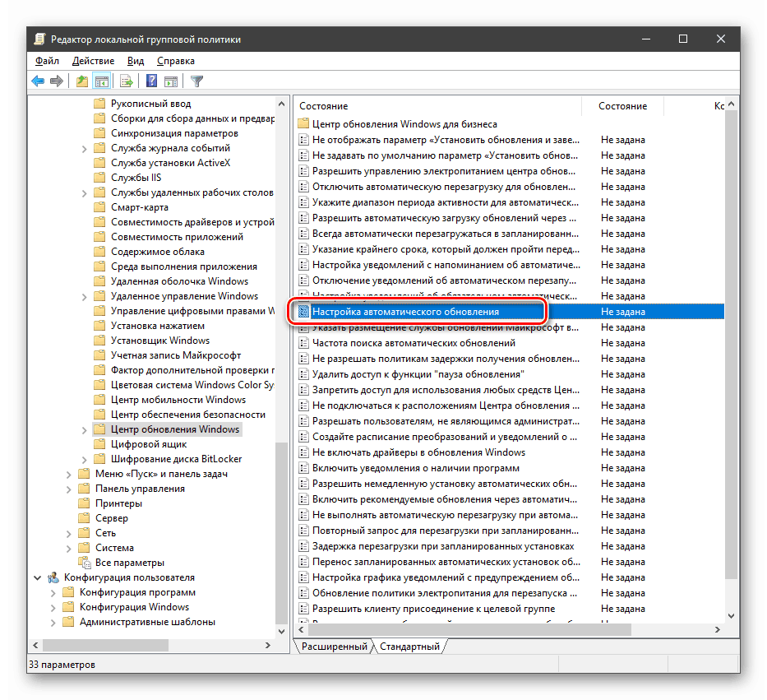Expand the Шифрование диска BitLocker node
The width and height of the screenshot is (767, 700).
[x=85, y=459]
